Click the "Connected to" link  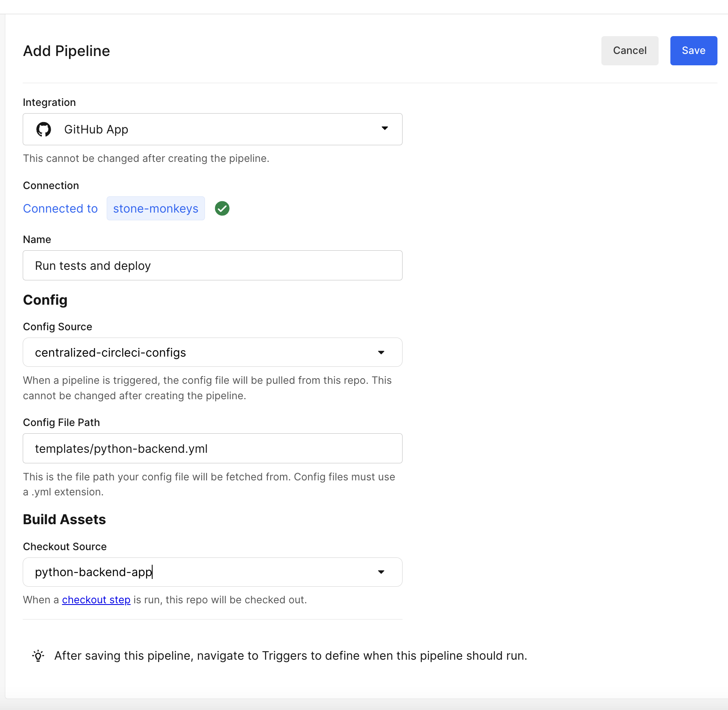[x=60, y=208]
